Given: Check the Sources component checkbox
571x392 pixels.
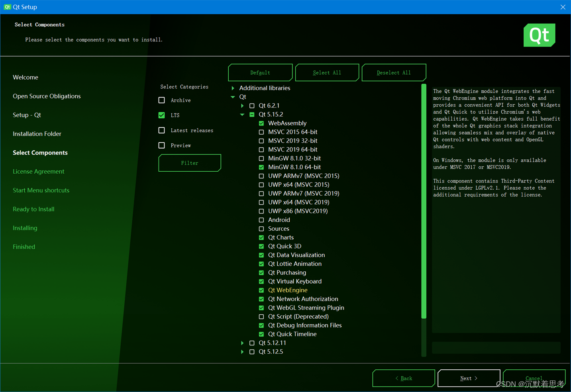Looking at the screenshot, I should coord(261,229).
